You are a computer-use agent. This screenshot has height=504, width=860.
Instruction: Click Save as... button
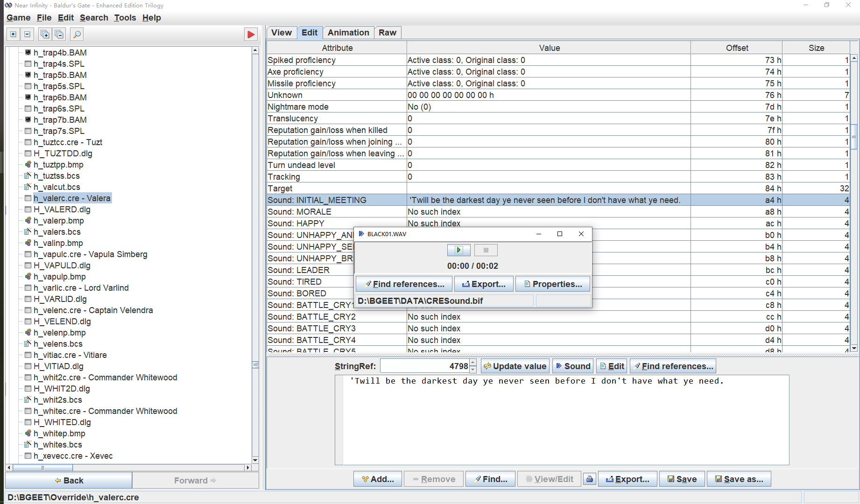coord(739,479)
